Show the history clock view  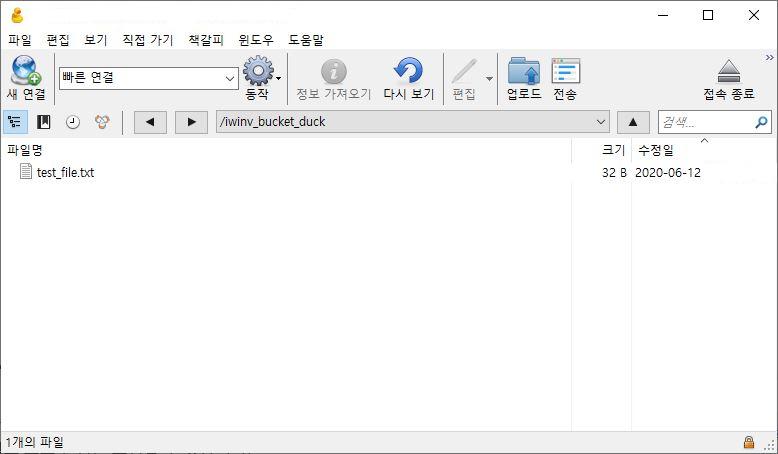[x=73, y=122]
